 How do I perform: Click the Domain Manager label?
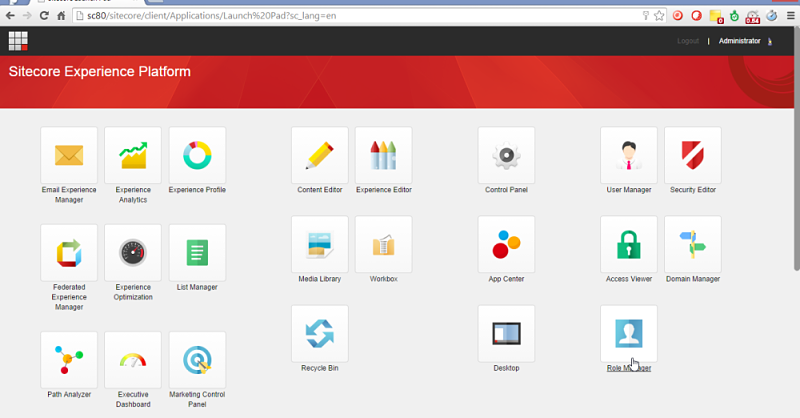(693, 279)
